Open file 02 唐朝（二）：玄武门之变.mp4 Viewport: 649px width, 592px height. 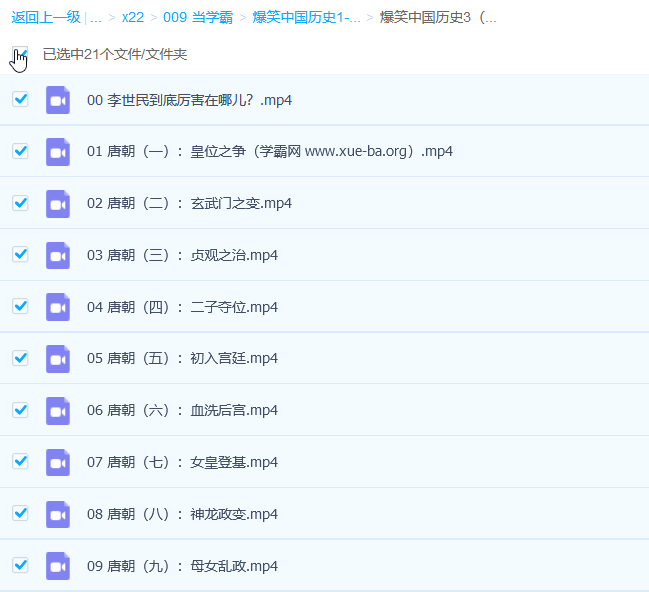189,203
